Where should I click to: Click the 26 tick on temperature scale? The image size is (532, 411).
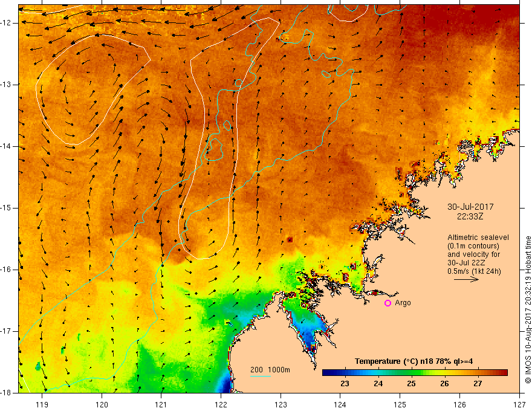tap(444, 384)
